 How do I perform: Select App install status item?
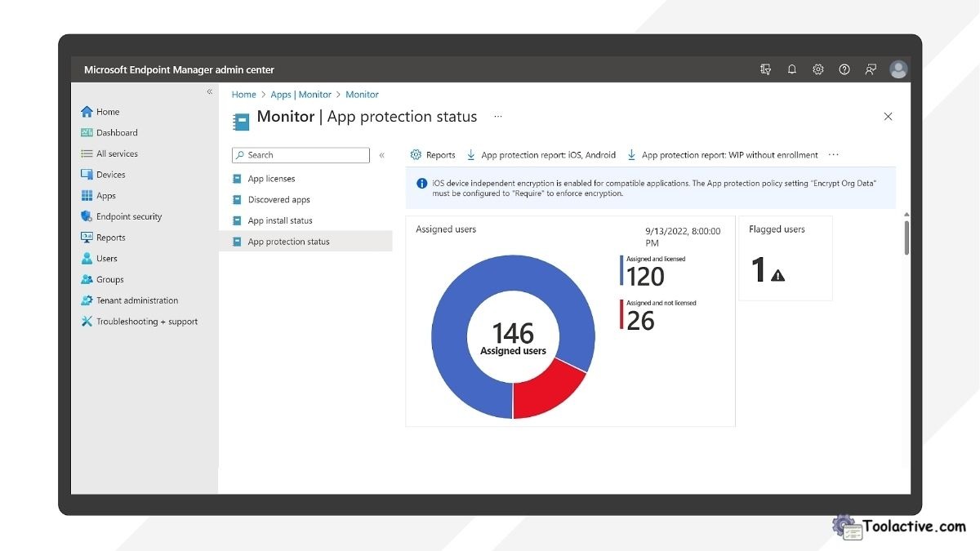tap(279, 220)
